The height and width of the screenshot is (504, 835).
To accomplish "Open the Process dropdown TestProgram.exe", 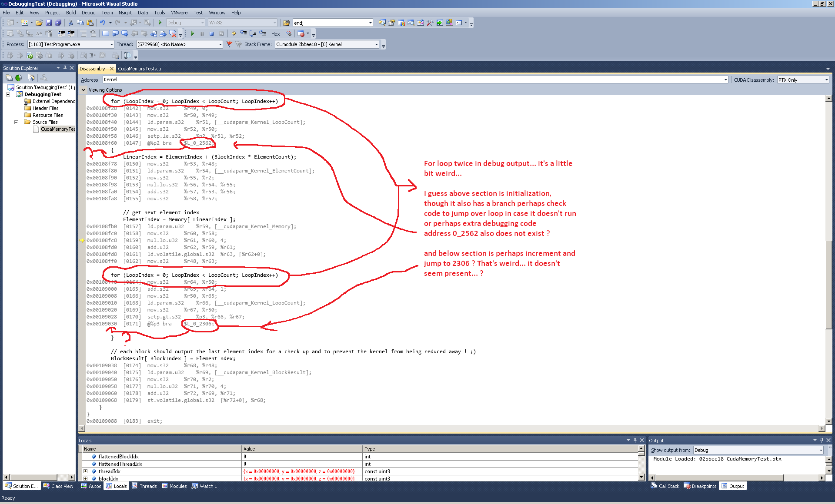I will click(111, 44).
